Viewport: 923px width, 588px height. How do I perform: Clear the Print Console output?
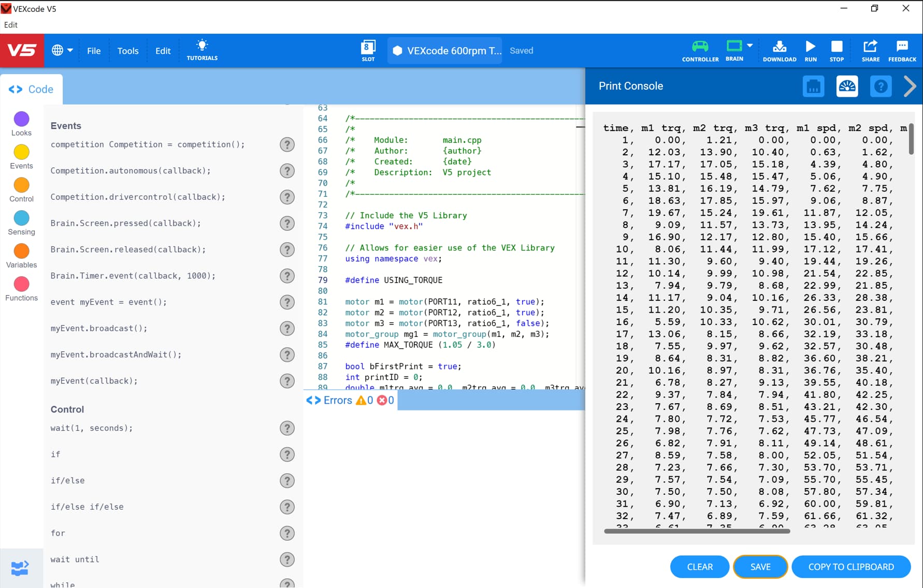pos(700,567)
